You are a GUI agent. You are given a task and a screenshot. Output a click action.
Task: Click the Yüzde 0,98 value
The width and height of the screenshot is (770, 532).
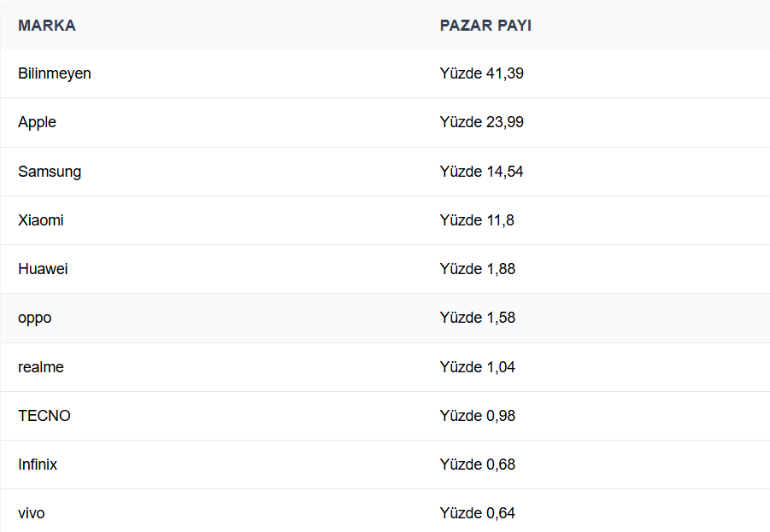(478, 416)
